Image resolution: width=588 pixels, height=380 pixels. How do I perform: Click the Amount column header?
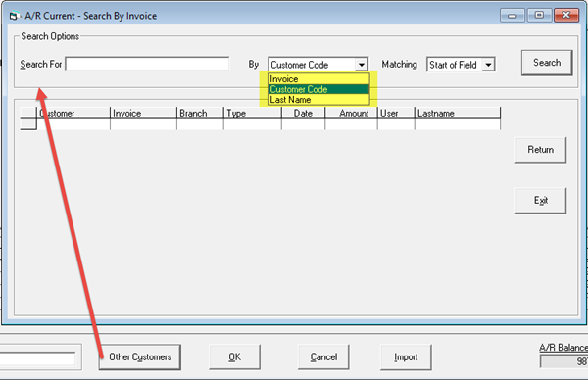pyautogui.click(x=351, y=113)
